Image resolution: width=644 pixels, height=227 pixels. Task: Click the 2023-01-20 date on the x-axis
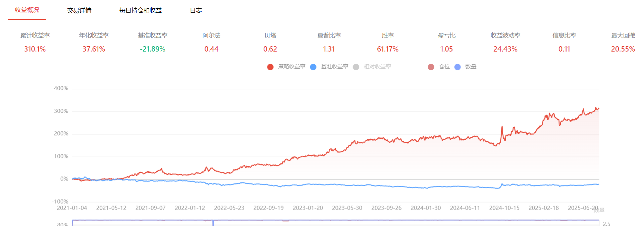[x=308, y=208]
